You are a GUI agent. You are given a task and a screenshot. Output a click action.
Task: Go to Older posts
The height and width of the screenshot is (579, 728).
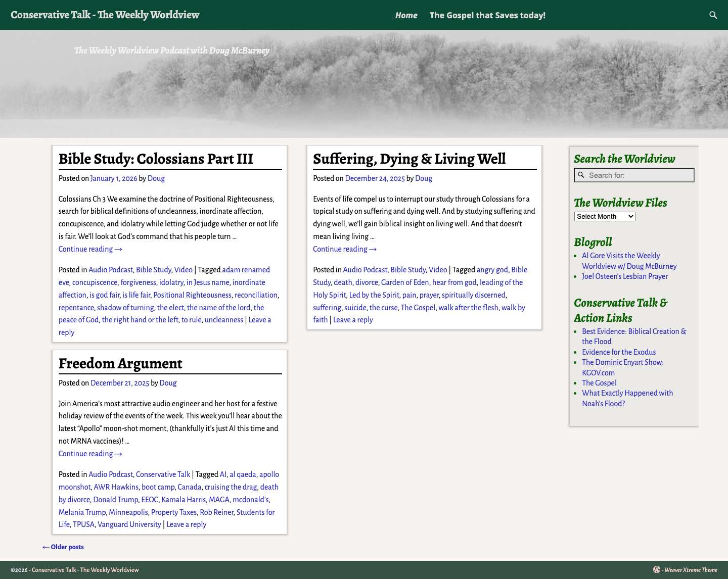pyautogui.click(x=63, y=547)
